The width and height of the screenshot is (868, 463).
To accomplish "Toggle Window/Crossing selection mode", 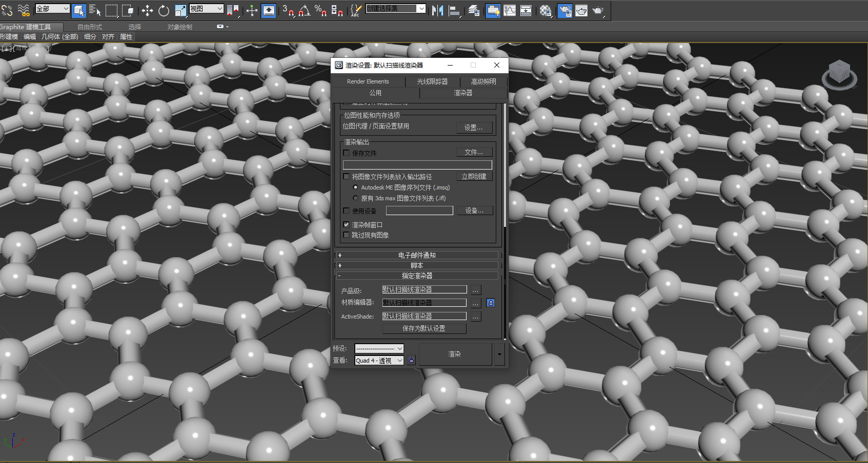I will (x=128, y=10).
